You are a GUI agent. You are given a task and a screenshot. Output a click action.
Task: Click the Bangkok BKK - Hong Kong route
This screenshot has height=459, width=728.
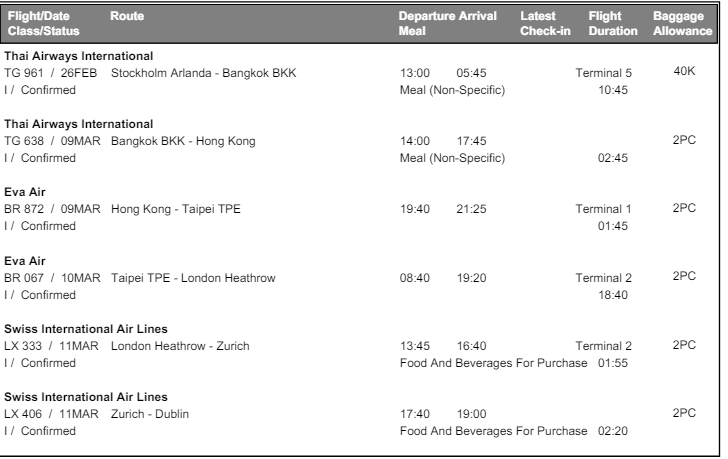[183, 141]
